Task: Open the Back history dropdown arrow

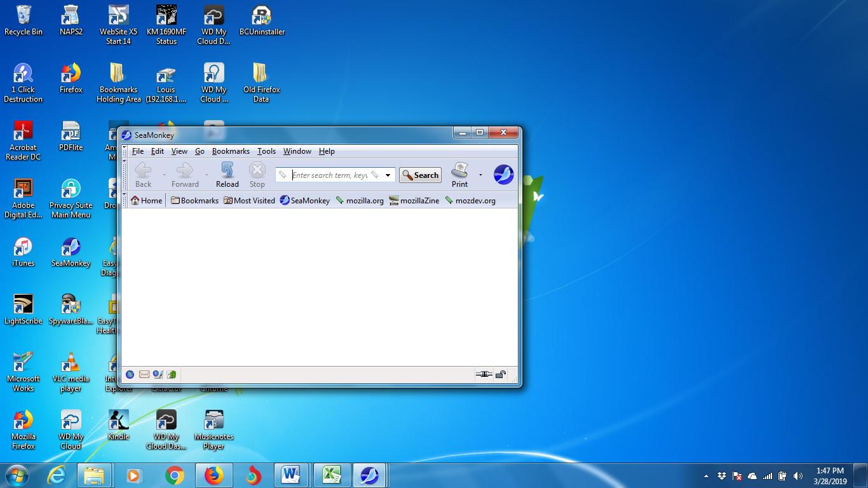Action: pyautogui.click(x=164, y=175)
